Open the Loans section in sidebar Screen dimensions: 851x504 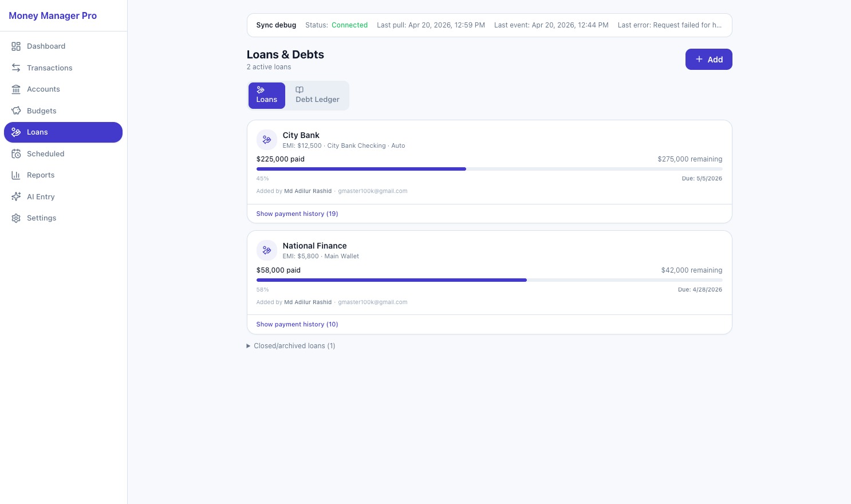coord(37,132)
